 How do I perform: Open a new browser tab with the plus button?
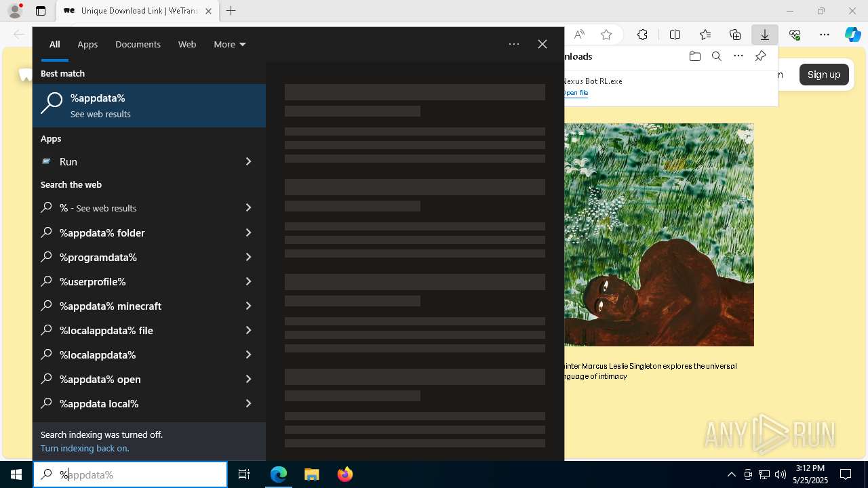tap(231, 11)
